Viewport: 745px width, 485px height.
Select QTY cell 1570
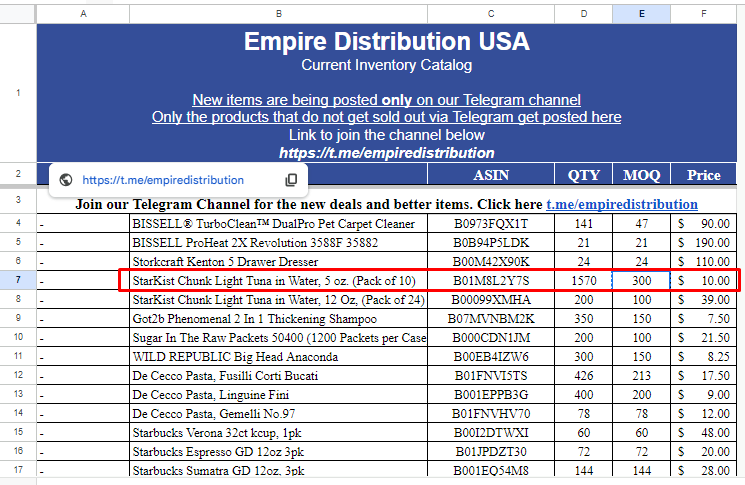[x=583, y=280]
